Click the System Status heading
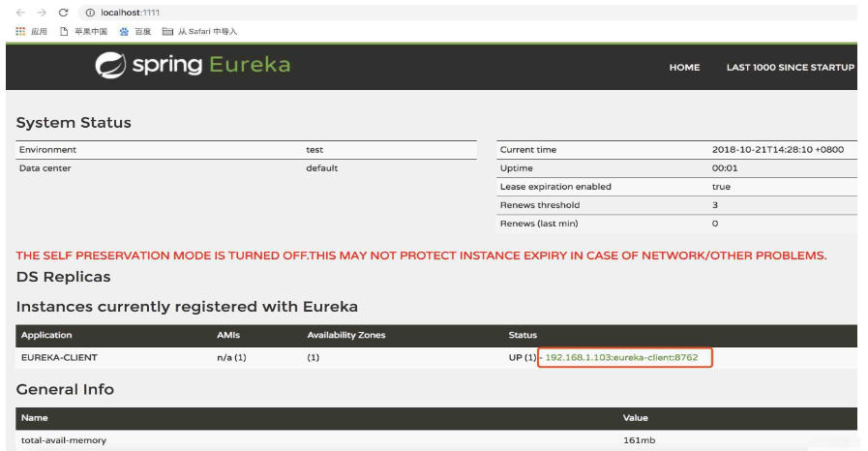The width and height of the screenshot is (868, 451). click(74, 122)
